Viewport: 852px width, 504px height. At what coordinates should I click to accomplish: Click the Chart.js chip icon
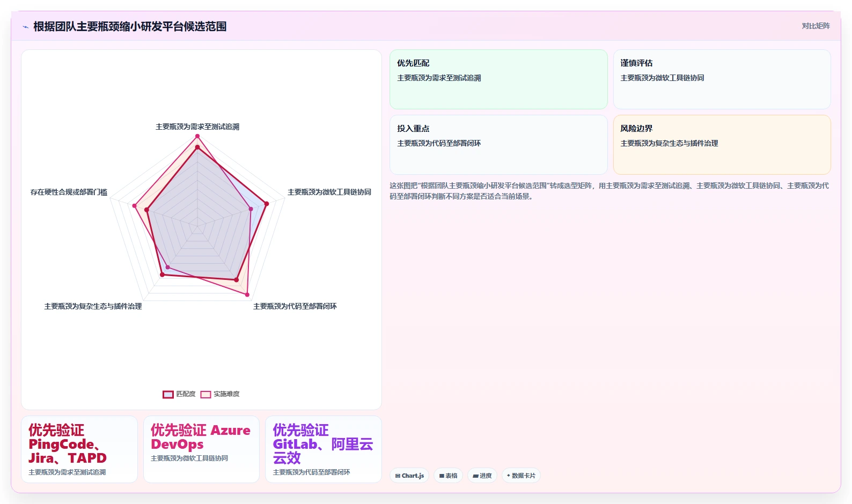coord(398,476)
